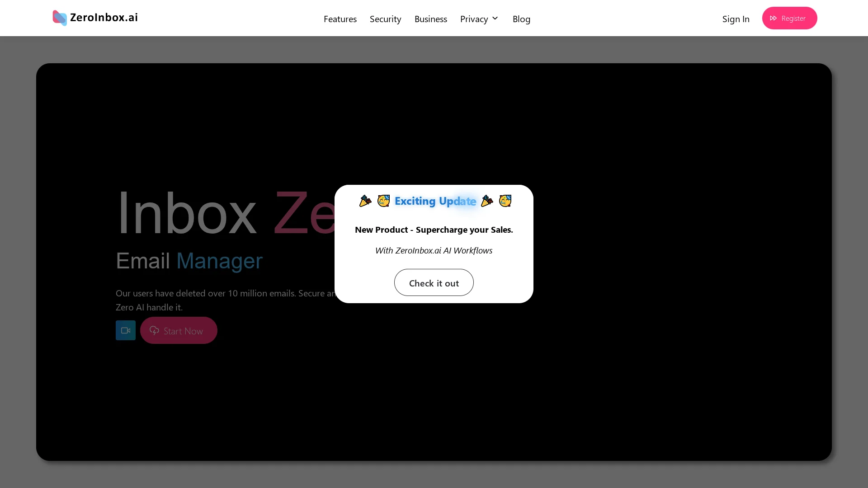Open the Features menu item
This screenshot has width=868, height=488.
[340, 19]
